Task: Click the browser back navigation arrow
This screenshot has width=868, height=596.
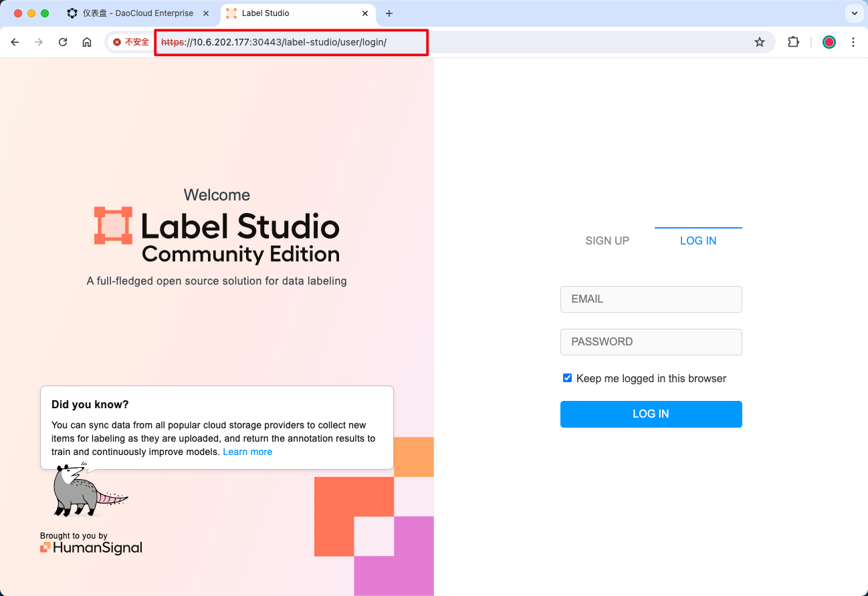Action: click(x=15, y=41)
